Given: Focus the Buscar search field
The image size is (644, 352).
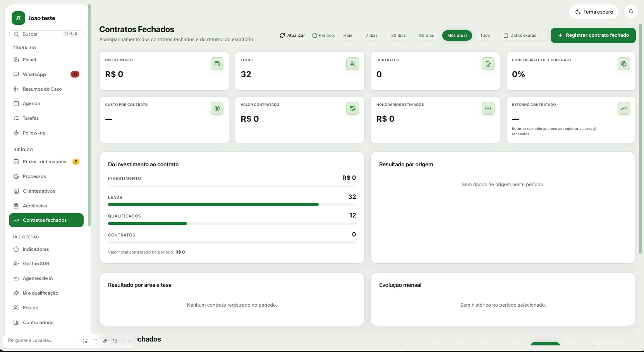Looking at the screenshot, I should (x=46, y=34).
